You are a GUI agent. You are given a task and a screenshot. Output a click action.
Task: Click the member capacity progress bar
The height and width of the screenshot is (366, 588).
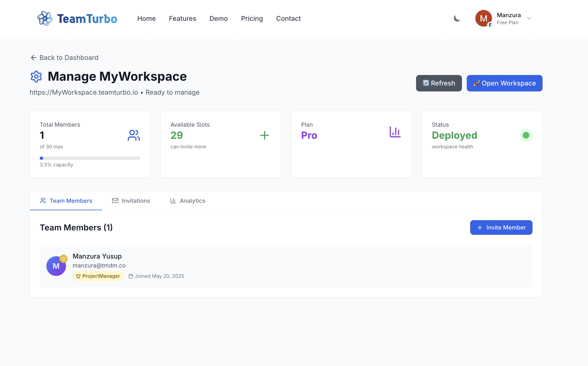point(90,158)
